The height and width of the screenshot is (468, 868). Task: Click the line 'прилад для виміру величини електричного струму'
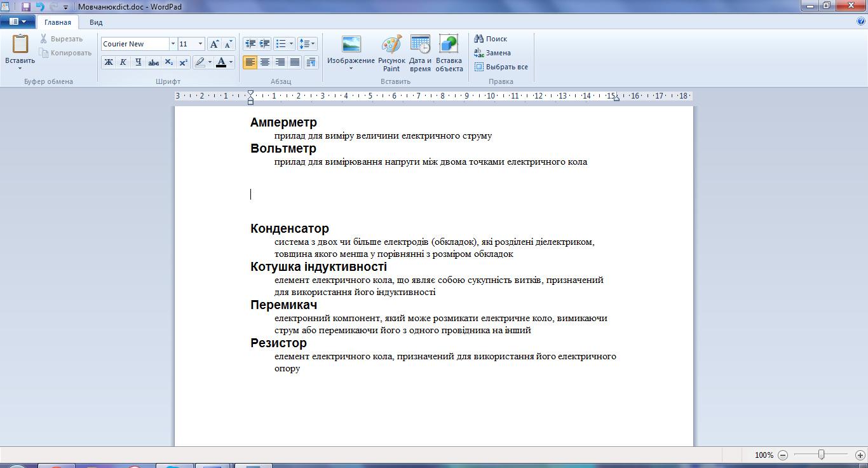pyautogui.click(x=383, y=135)
